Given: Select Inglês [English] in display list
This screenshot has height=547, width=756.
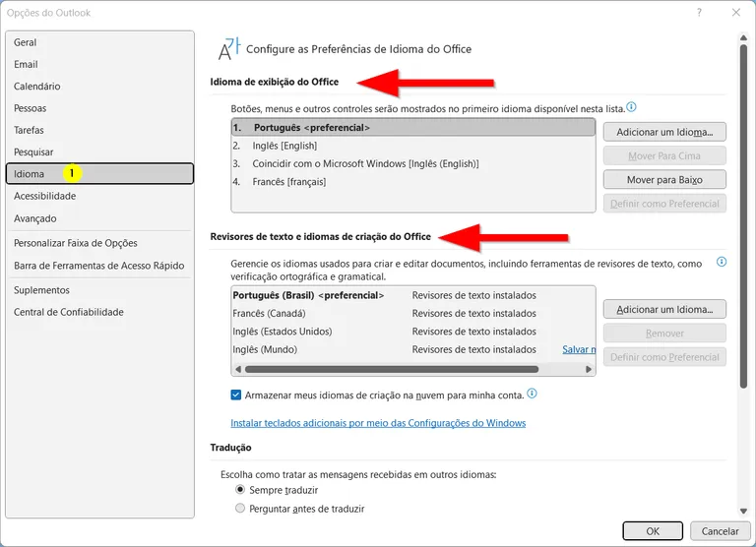Looking at the screenshot, I should coord(413,146).
